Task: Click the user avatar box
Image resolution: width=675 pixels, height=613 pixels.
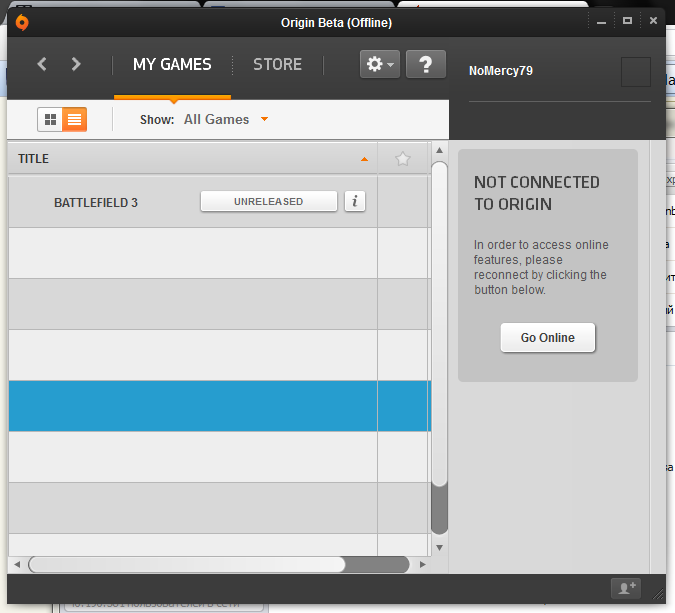Action: coord(636,72)
